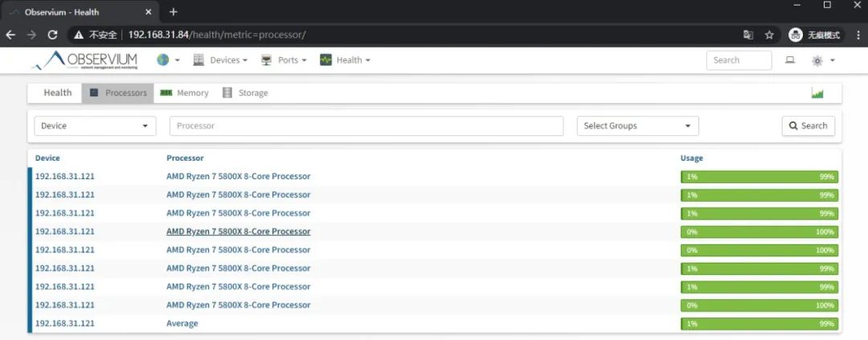Click the monitor icon beside the search box

[790, 60]
